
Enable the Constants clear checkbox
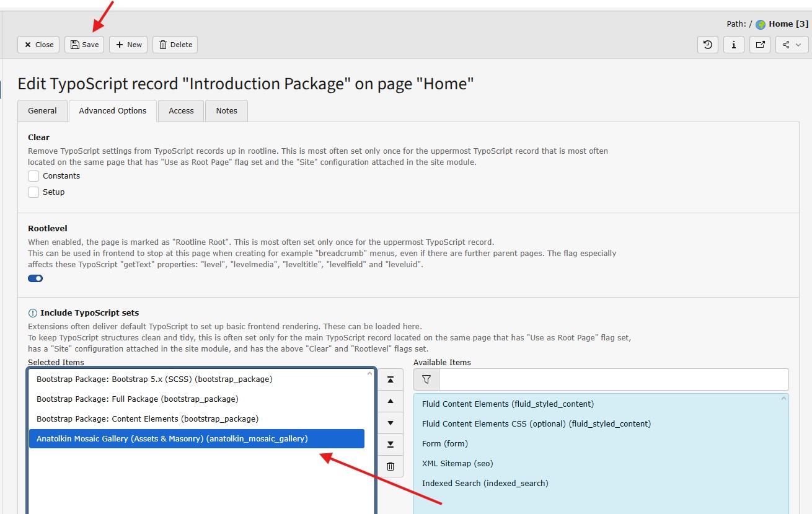[x=33, y=176]
